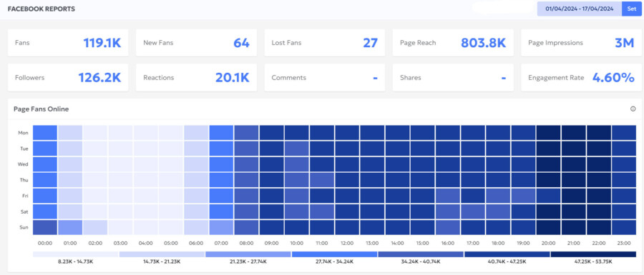
Task: Select the Comments metric card
Action: [325, 77]
